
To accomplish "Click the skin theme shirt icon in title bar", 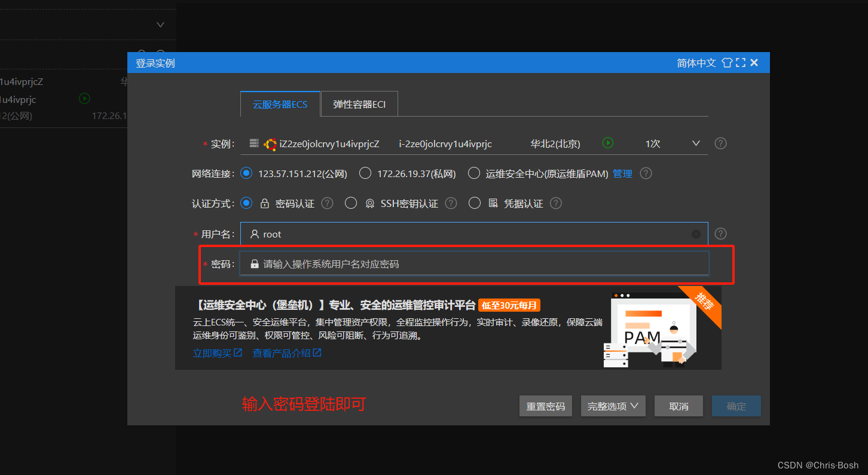I will pyautogui.click(x=727, y=63).
